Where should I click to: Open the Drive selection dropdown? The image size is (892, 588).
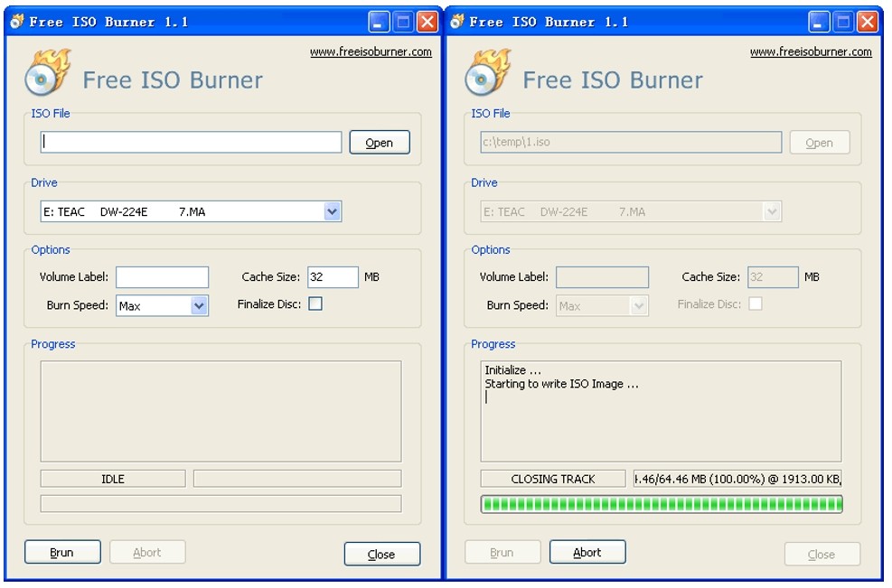point(332,210)
